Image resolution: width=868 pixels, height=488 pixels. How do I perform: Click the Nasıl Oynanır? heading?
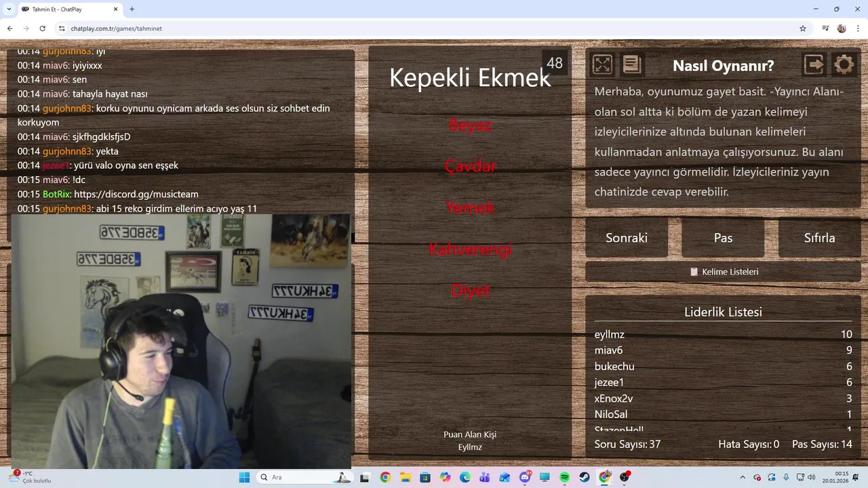pos(723,66)
